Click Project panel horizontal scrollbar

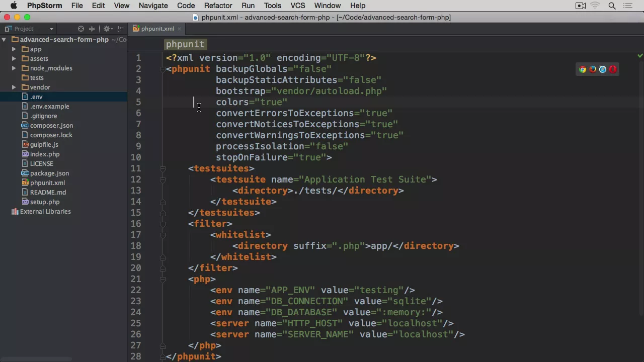click(36, 359)
